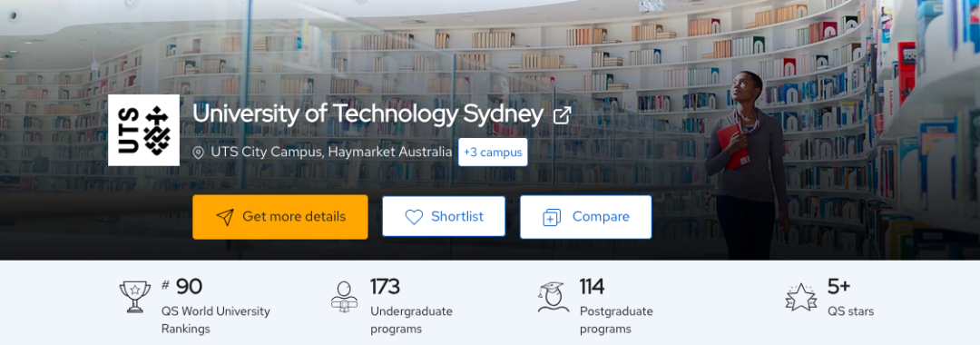Viewport: 980px width, 345px height.
Task: Open the 5+ QS stars rating
Action: click(850, 298)
